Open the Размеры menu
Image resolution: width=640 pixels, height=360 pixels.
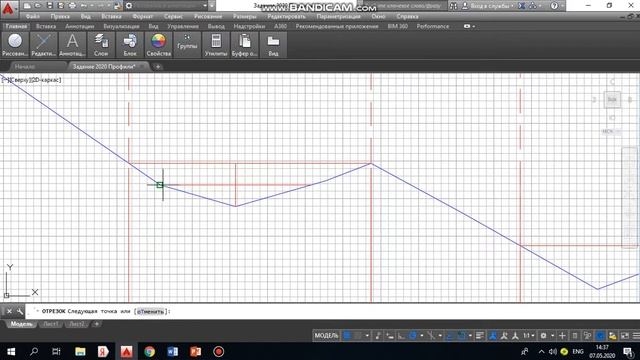coord(245,17)
